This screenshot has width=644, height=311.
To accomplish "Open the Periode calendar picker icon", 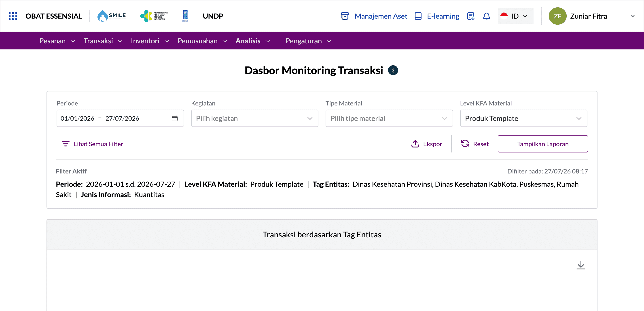I will (x=174, y=118).
